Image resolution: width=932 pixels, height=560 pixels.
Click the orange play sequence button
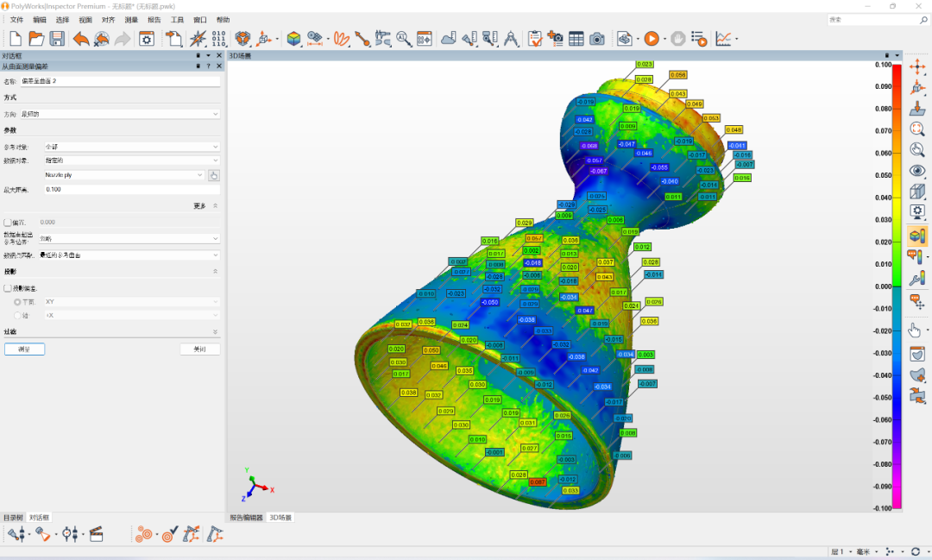point(652,38)
